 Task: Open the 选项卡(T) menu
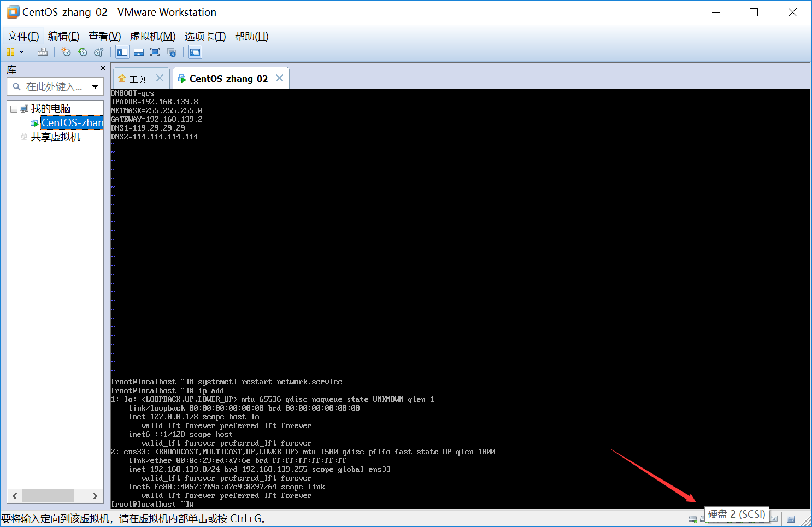click(205, 36)
